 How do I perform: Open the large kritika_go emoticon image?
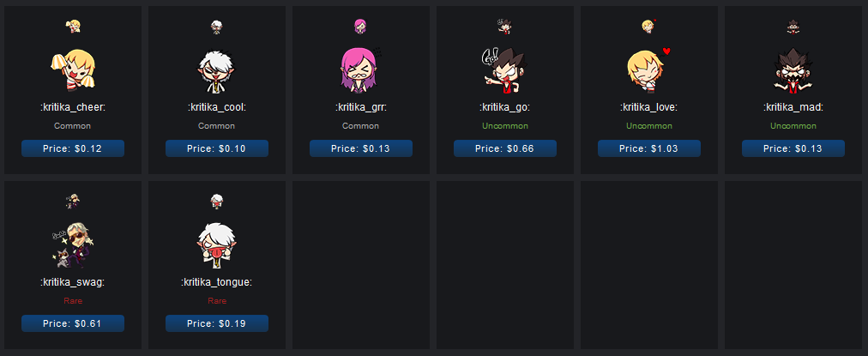(x=503, y=70)
